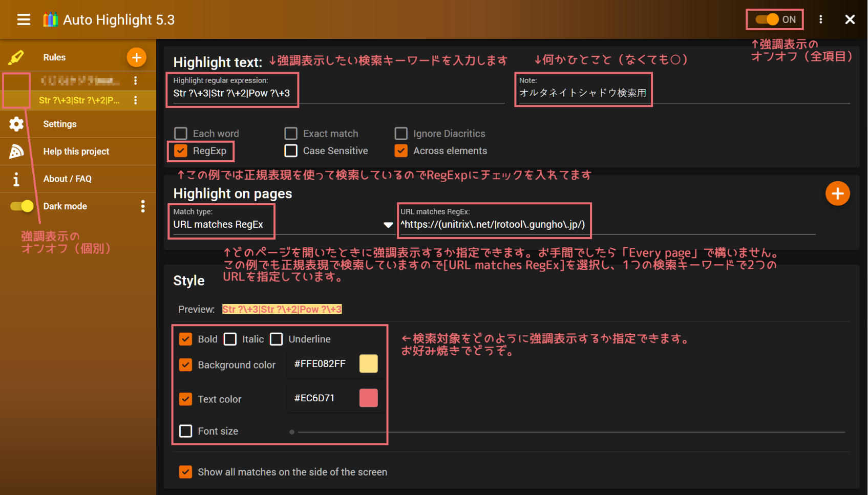Open the Dark mode three-dot menu
This screenshot has height=495, width=868.
143,206
